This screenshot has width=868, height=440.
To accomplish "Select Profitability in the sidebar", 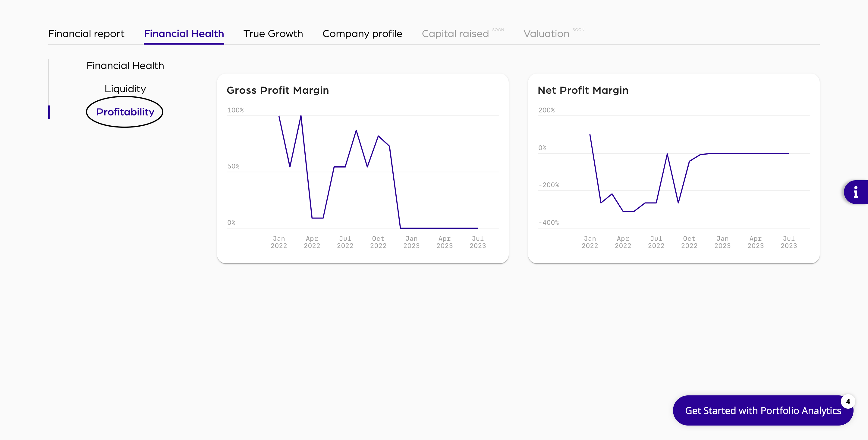I will tap(125, 112).
